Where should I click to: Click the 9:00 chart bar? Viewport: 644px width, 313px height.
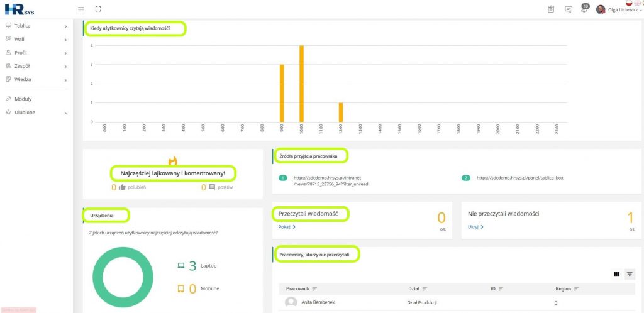tap(282, 93)
